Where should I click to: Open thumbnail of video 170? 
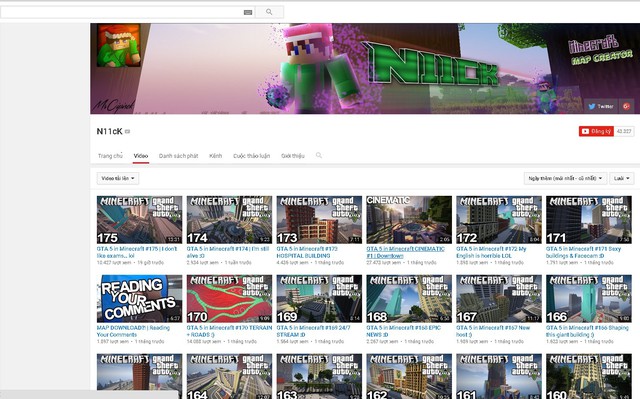229,299
